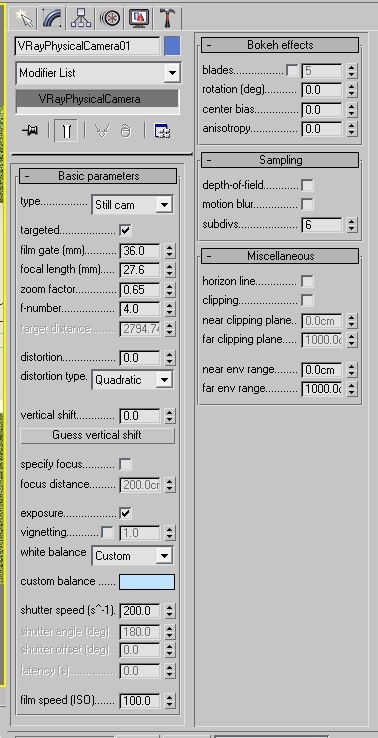Open the distortion type dropdown showing Quadratic
The height and width of the screenshot is (738, 378).
132,380
